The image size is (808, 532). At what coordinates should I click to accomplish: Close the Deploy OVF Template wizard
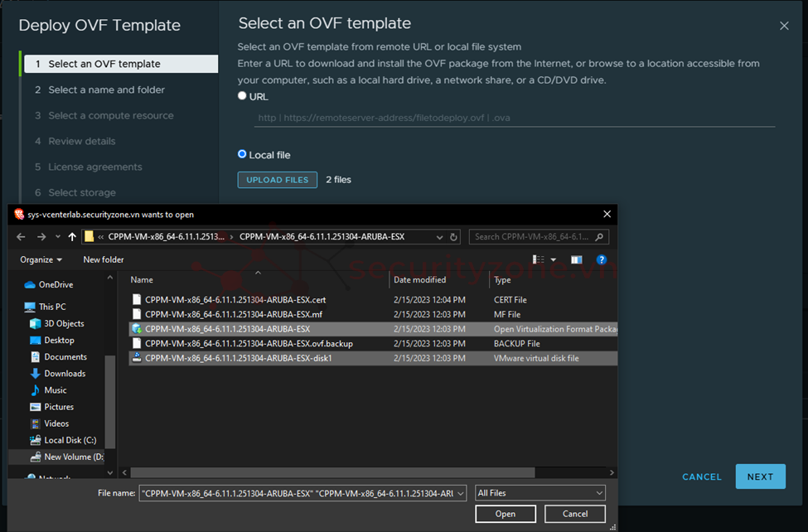(784, 26)
